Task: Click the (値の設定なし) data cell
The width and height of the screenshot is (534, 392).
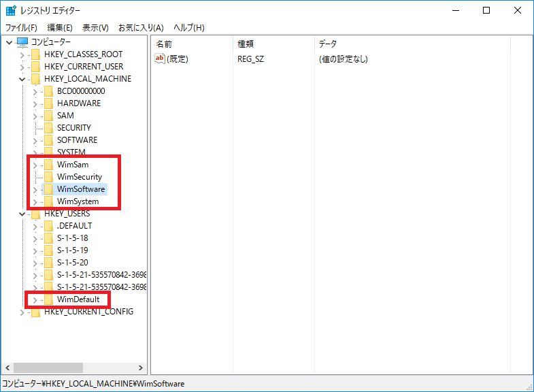Action: 344,59
